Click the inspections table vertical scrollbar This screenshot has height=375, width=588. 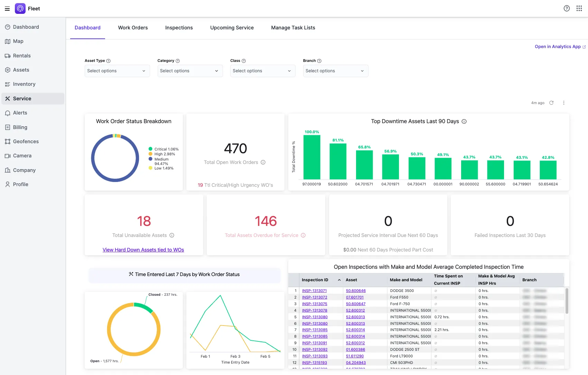pyautogui.click(x=567, y=301)
